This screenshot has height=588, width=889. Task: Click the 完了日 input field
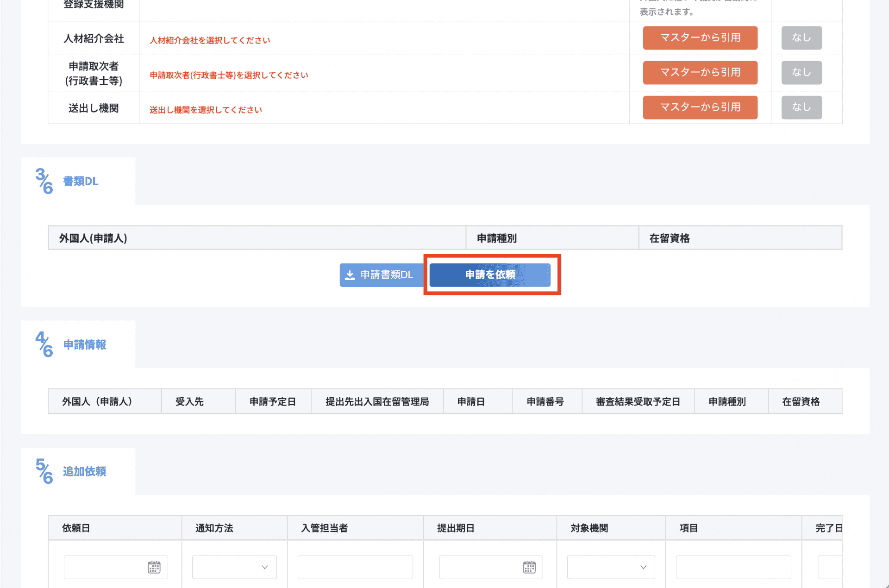830,567
